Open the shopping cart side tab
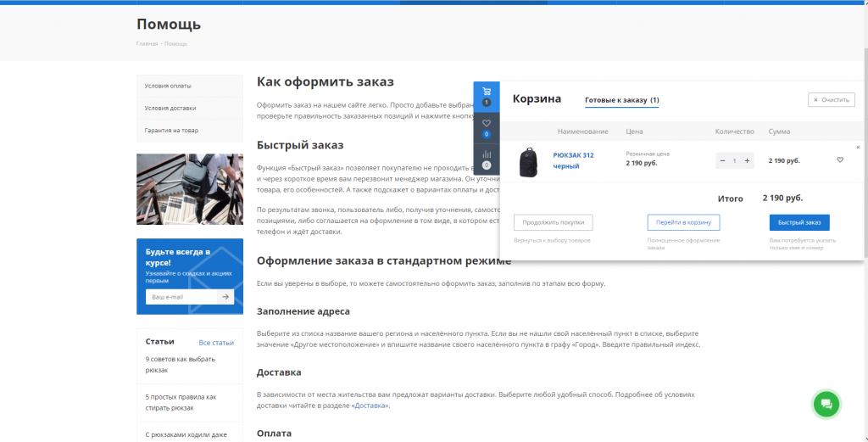 click(486, 95)
